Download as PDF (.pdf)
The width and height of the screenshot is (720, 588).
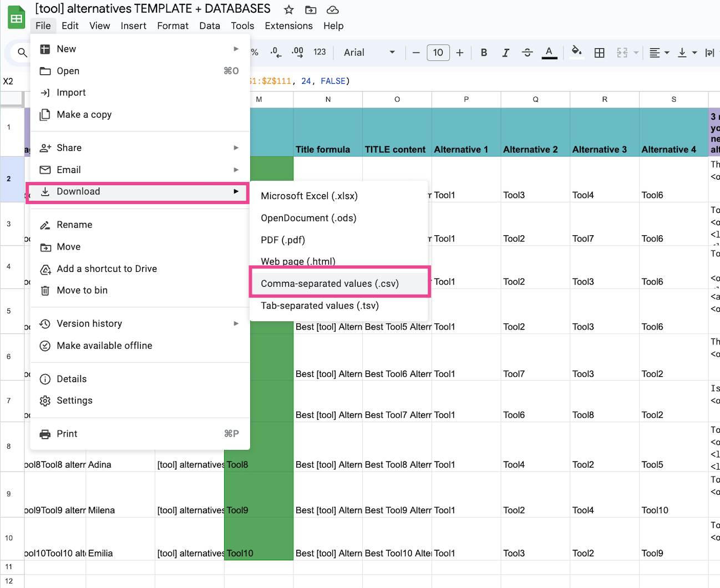(339, 240)
